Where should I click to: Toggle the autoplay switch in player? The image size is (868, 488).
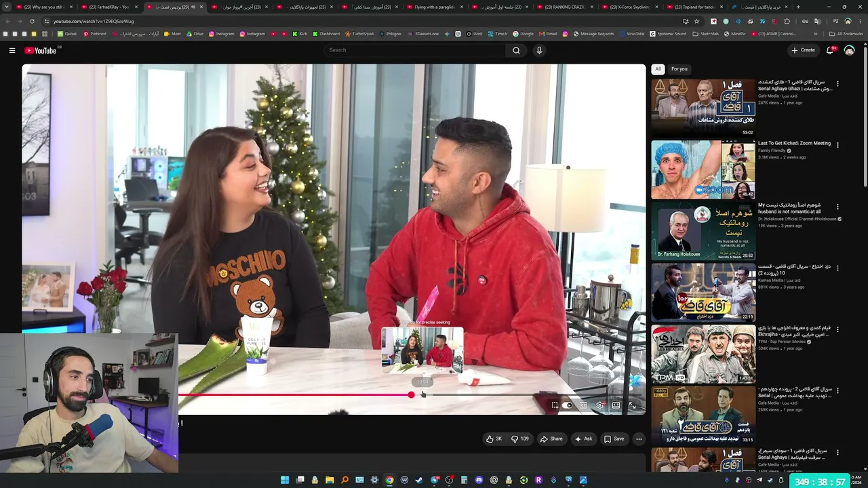pyautogui.click(x=568, y=405)
